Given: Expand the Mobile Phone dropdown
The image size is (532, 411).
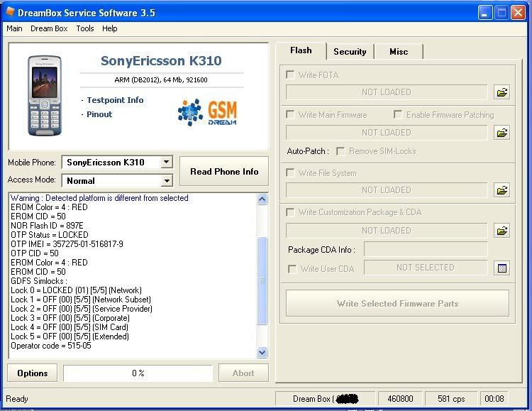Looking at the screenshot, I should tap(166, 162).
